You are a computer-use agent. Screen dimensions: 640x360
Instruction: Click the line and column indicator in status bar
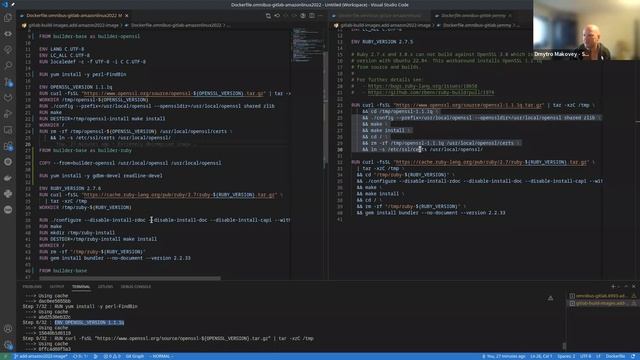point(541,356)
